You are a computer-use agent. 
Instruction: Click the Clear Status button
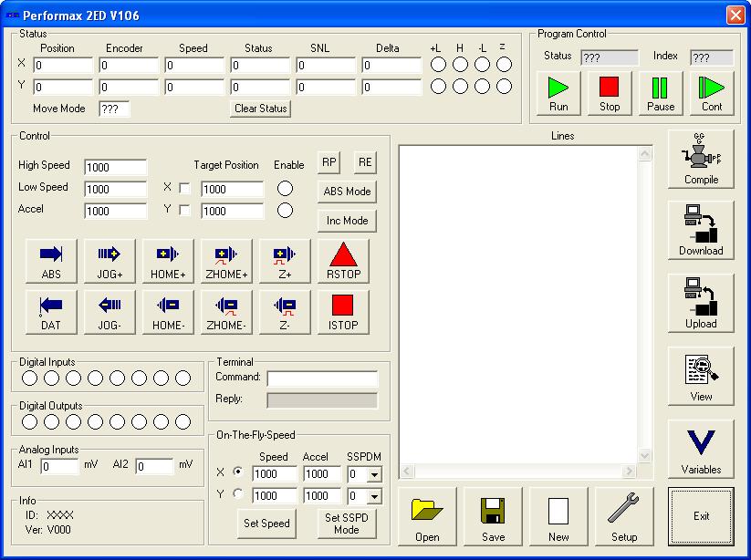[261, 109]
